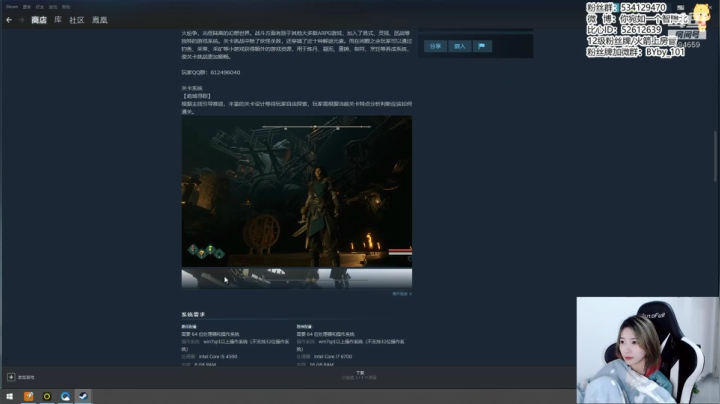Click the flag report icon button
This screenshot has width=720, height=404.
point(482,46)
